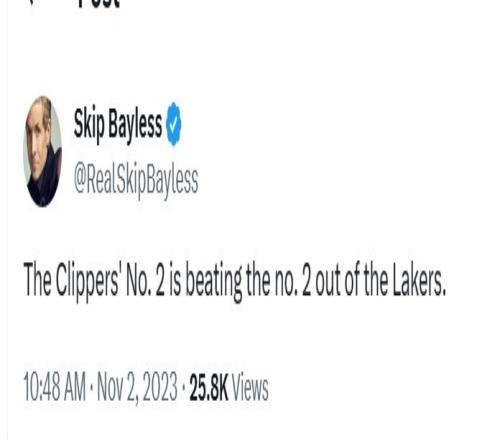Click the word Lakers in tweet
This screenshot has height=440, width=500.
click(419, 279)
